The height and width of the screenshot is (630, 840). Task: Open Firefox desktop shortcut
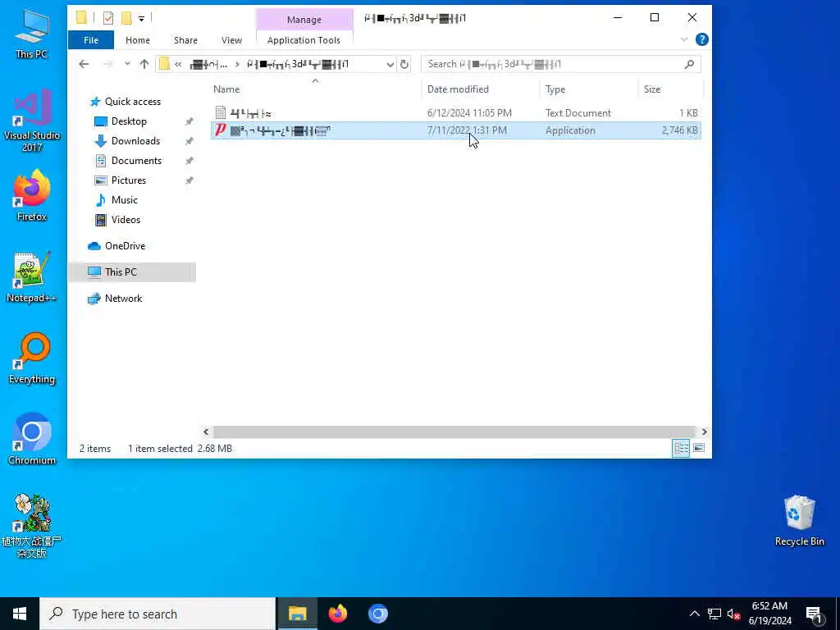[x=32, y=195]
